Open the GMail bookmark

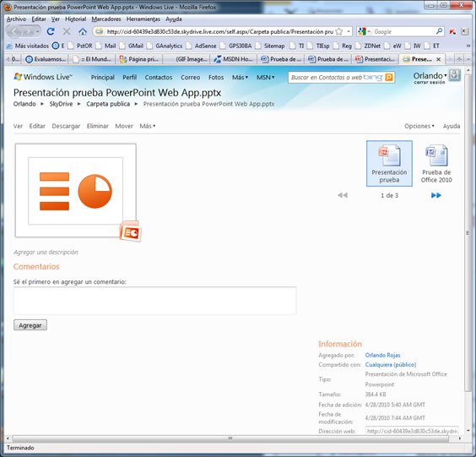pos(132,46)
